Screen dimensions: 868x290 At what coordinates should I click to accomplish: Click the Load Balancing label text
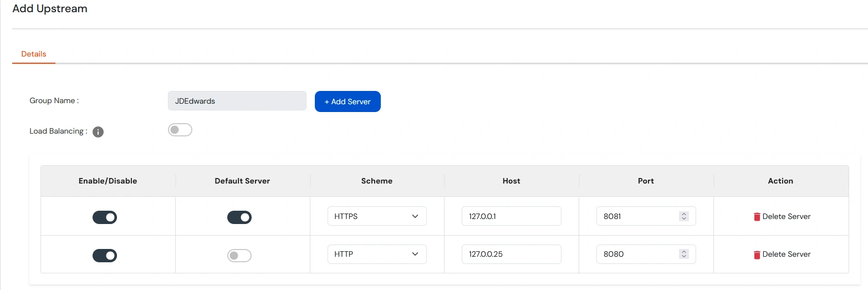[58, 131]
